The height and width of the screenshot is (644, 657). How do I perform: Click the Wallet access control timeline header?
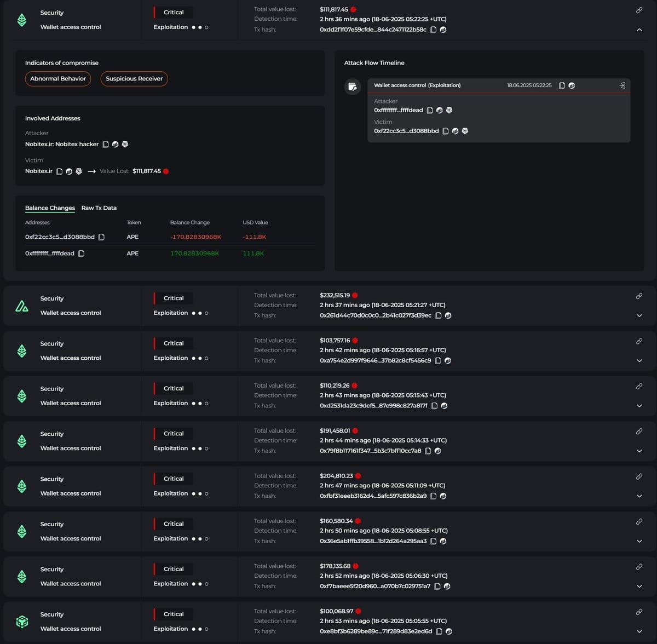pyautogui.click(x=417, y=85)
